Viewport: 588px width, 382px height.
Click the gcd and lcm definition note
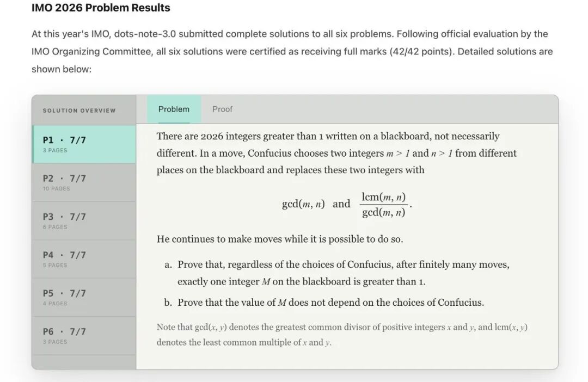[342, 335]
